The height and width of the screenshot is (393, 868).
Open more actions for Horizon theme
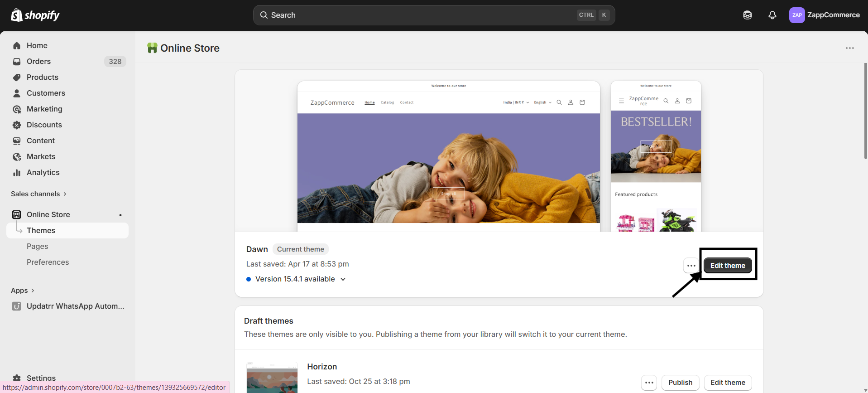coord(649,383)
